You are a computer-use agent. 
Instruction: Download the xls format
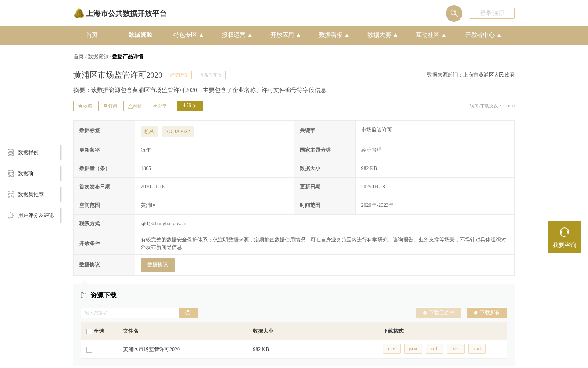[456, 349]
